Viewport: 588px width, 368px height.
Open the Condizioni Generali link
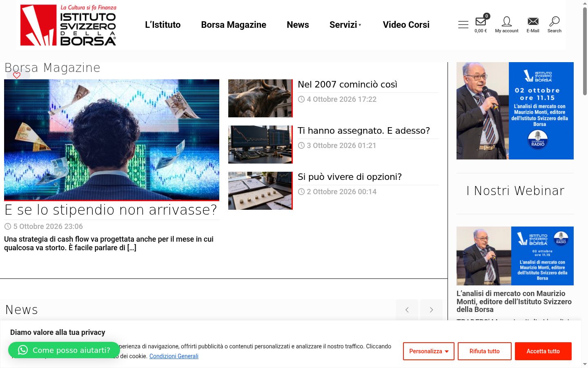click(174, 356)
